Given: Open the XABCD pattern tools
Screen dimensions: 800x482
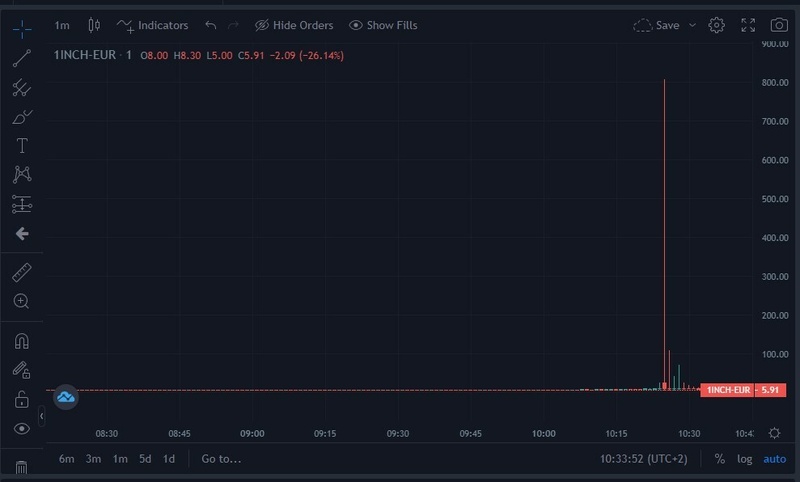Looking at the screenshot, I should [x=22, y=175].
